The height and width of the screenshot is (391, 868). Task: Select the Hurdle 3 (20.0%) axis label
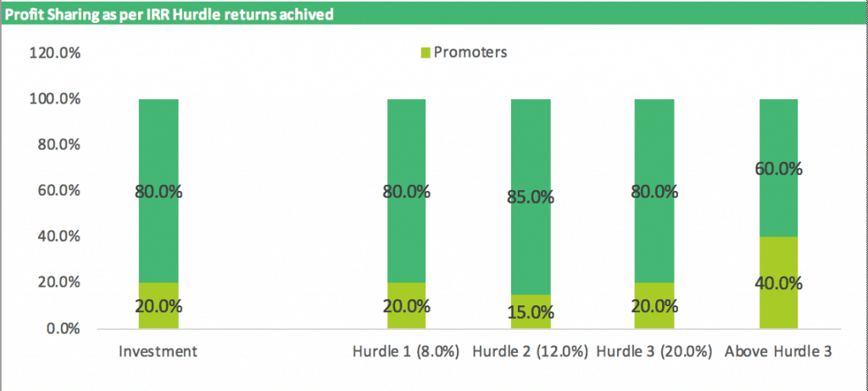coord(654,352)
